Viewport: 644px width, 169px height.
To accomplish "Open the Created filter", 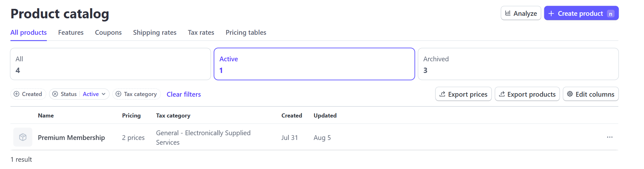I will (x=28, y=94).
